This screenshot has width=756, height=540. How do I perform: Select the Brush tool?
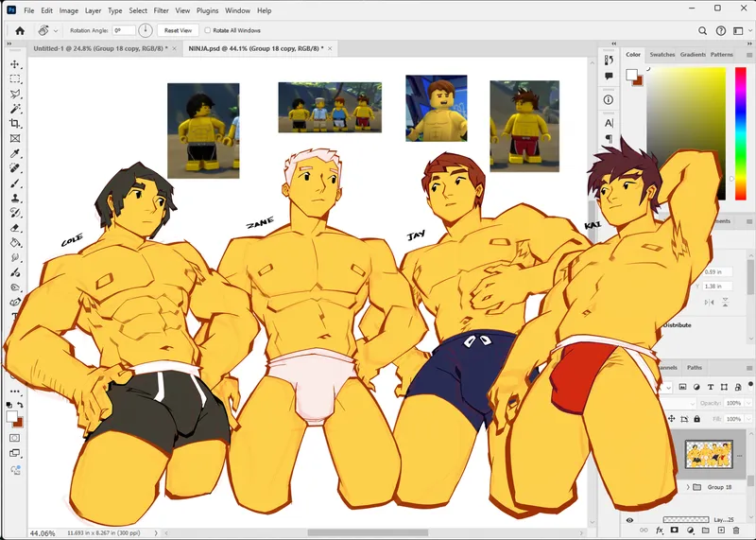[x=15, y=183]
